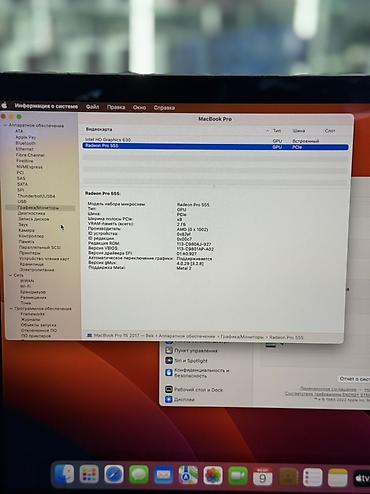Collapse the Сеть section
Viewport: 370px width, 494px height.
point(10,275)
